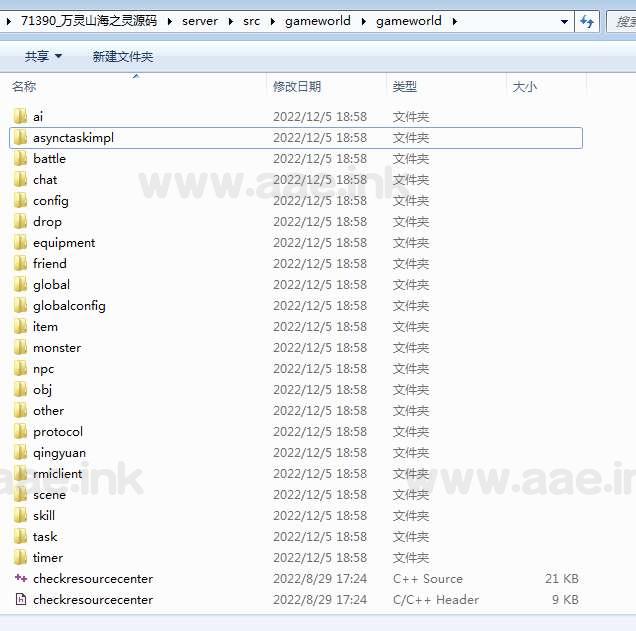
Task: Click the item folder icon
Action: pos(20,326)
